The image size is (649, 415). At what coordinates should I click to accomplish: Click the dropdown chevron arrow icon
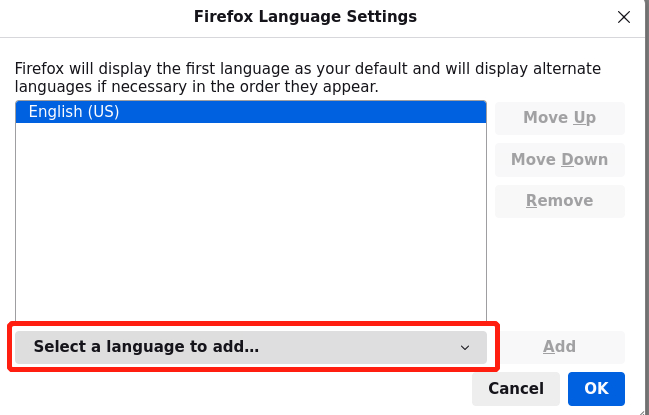[x=464, y=348]
